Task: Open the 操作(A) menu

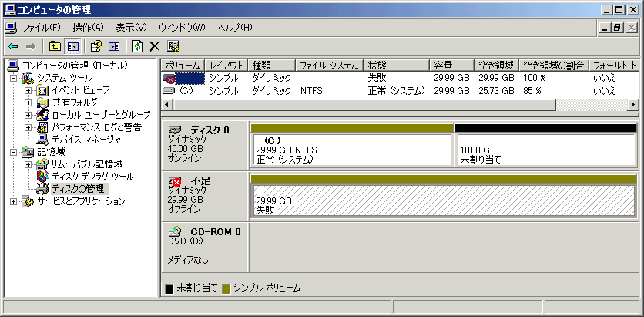Action: click(88, 28)
